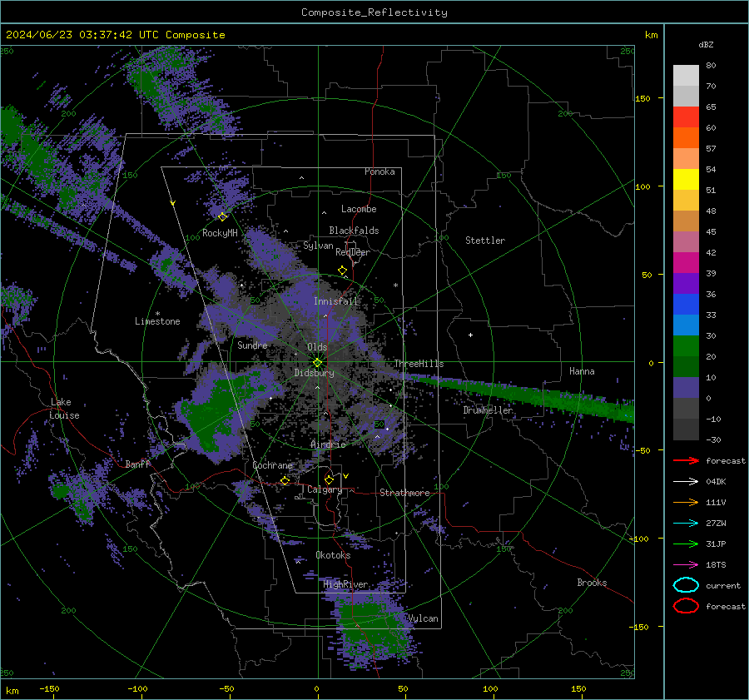749x700 pixels.
Task: Click the yellow diamond marker below Cochrane
Action: pos(285,480)
